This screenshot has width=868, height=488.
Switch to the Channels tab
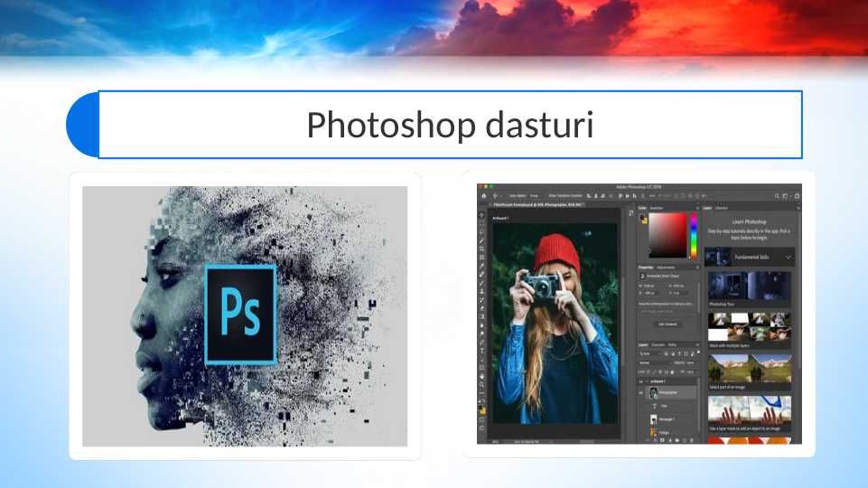tap(658, 344)
